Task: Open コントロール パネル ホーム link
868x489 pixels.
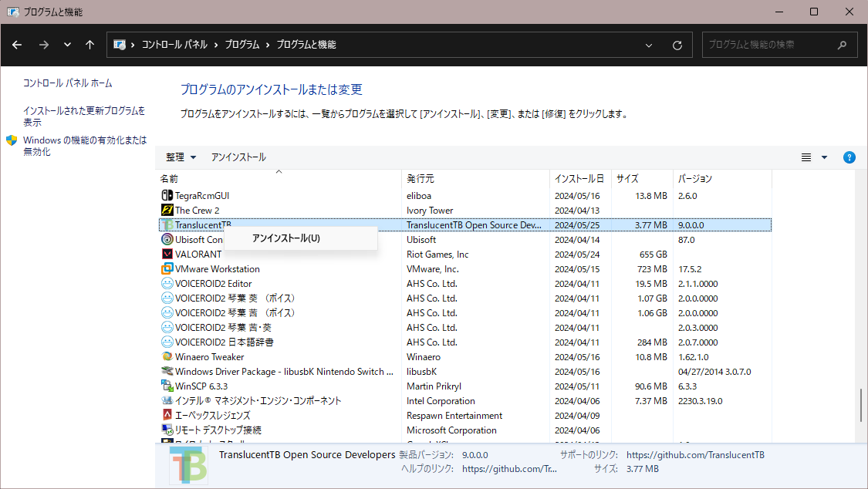Action: pyautogui.click(x=68, y=83)
